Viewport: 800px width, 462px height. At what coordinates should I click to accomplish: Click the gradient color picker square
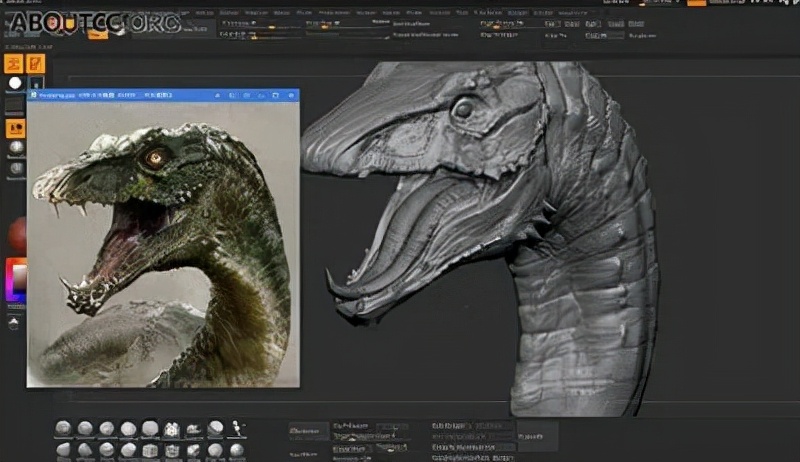[x=17, y=281]
